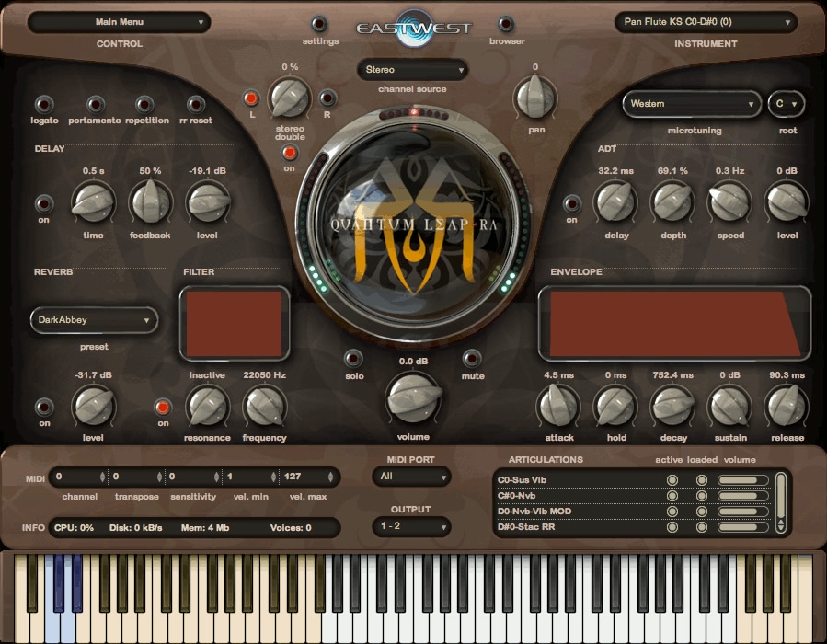Click the envelope hold knob
The height and width of the screenshot is (644, 827).
pyautogui.click(x=615, y=406)
